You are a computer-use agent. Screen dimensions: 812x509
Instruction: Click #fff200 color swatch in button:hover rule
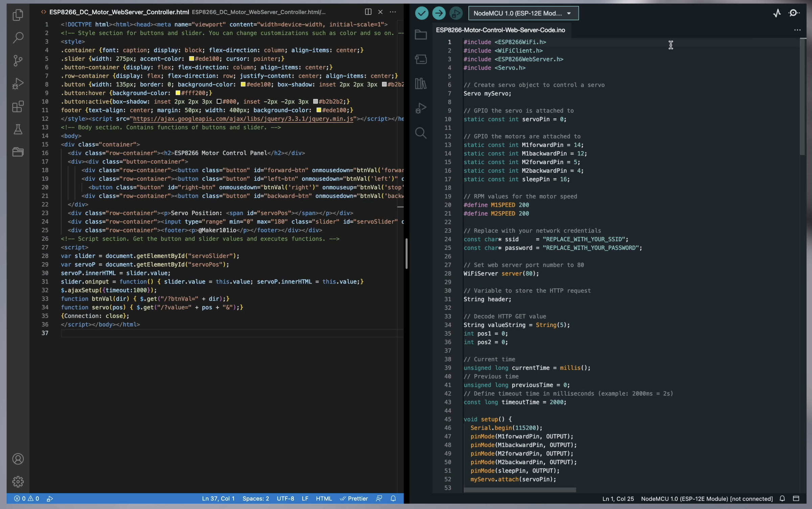click(x=178, y=93)
